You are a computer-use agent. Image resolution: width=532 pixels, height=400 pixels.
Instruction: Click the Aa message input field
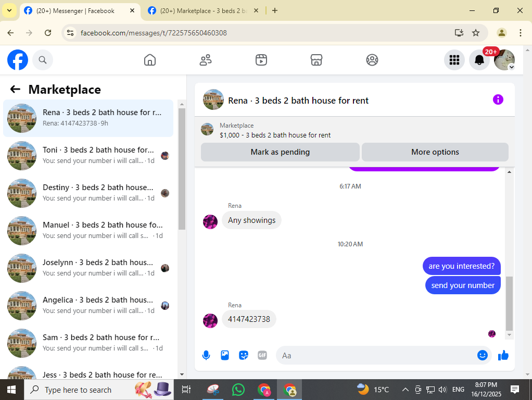[376, 356]
